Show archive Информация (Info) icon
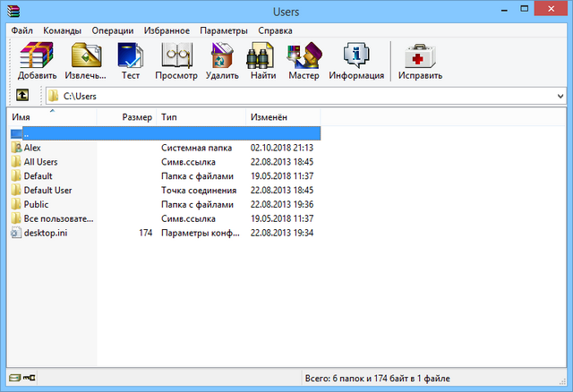 tap(356, 58)
